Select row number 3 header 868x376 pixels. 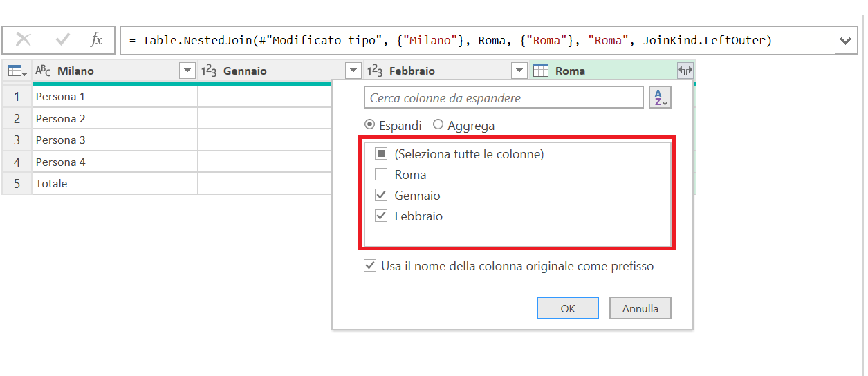pos(17,140)
